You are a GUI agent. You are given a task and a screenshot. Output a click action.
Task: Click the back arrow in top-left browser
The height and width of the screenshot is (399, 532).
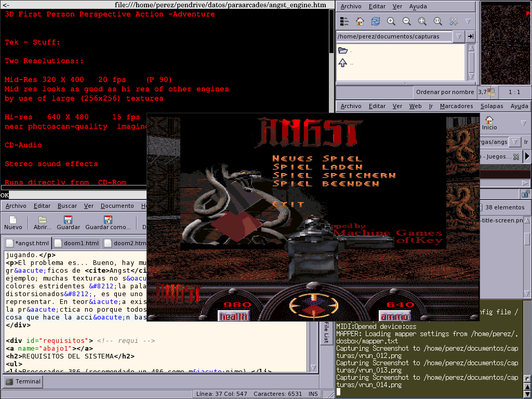6,5
